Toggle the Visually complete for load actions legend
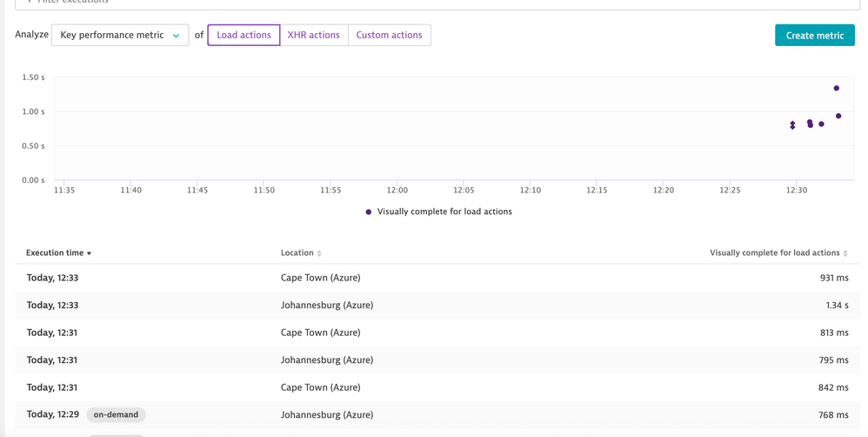Screen dimensions: 868x437 439,212
